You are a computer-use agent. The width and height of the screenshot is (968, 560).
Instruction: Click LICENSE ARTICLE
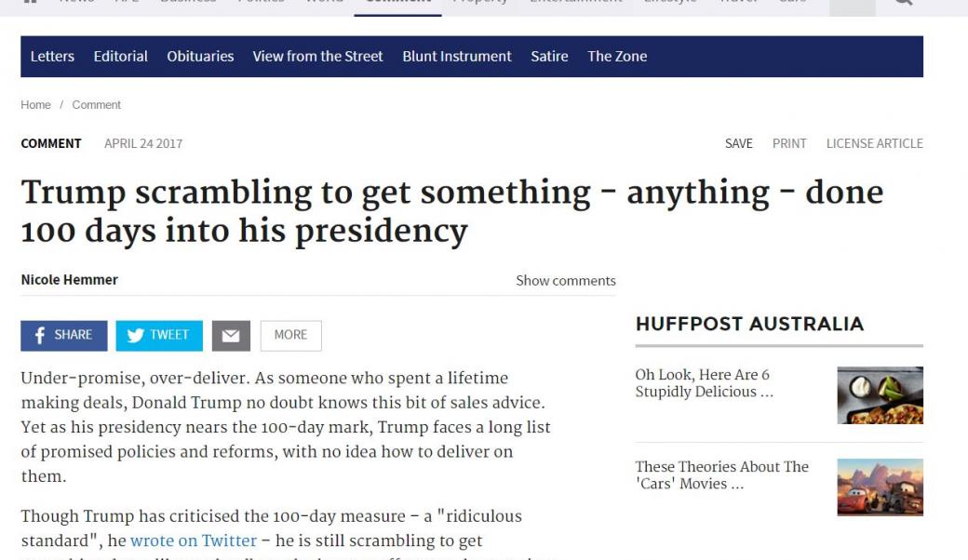tap(874, 143)
